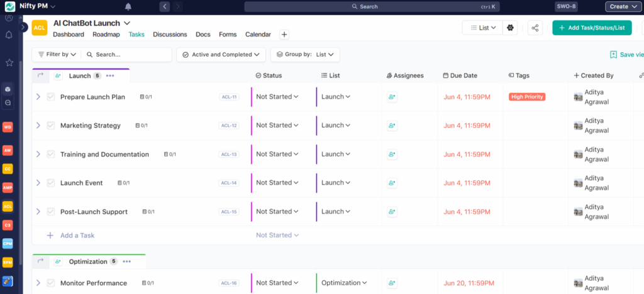Click the High Priority tag
This screenshot has width=644, height=294.
pos(527,97)
